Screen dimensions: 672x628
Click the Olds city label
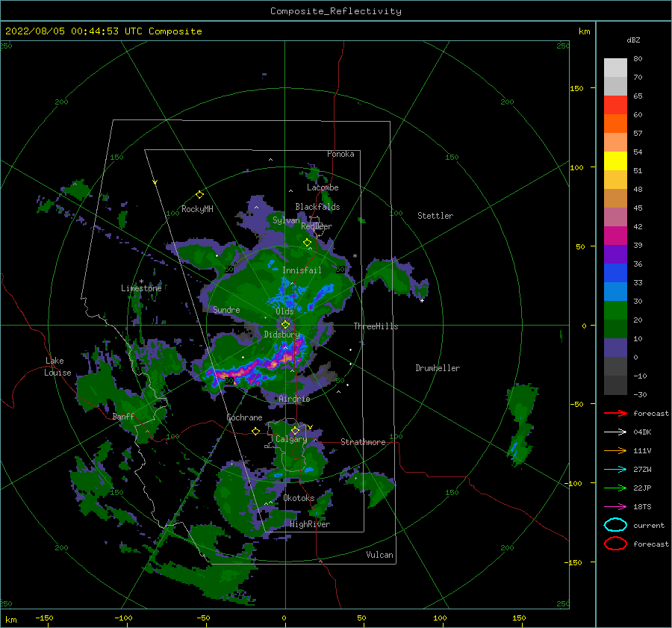284,311
